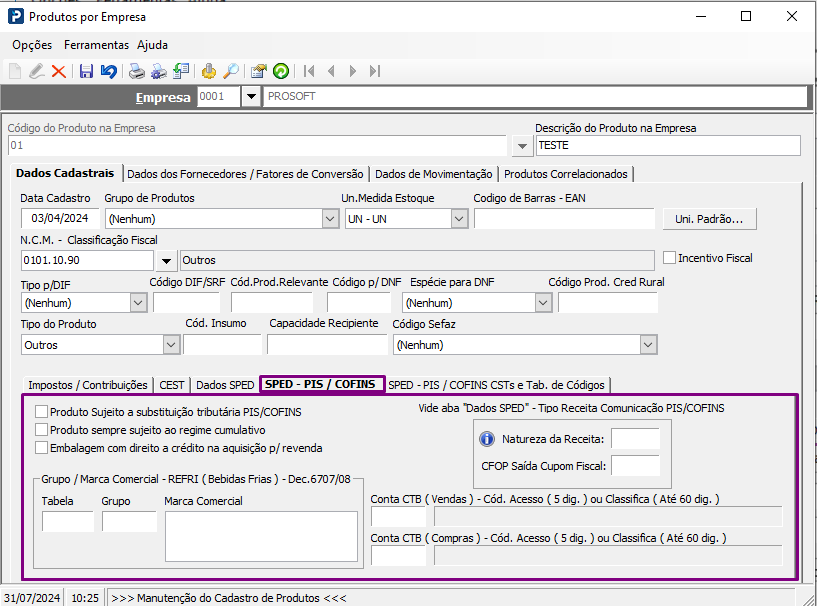
Task: Click the Código p/ DNF field
Action: click(x=359, y=302)
